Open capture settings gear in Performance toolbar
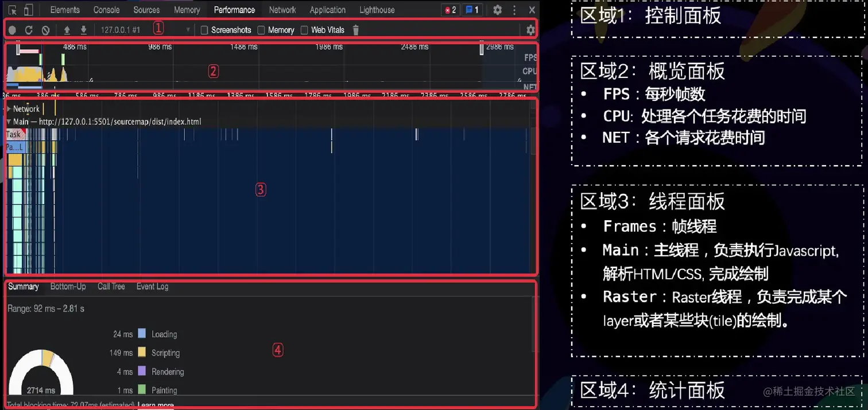The height and width of the screenshot is (410, 868). tap(530, 30)
